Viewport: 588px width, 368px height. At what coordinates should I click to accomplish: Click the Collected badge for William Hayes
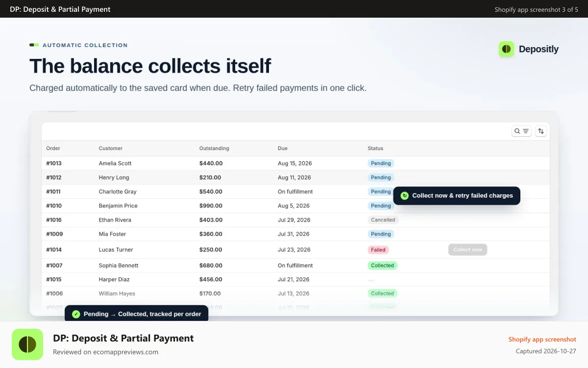[x=383, y=294]
